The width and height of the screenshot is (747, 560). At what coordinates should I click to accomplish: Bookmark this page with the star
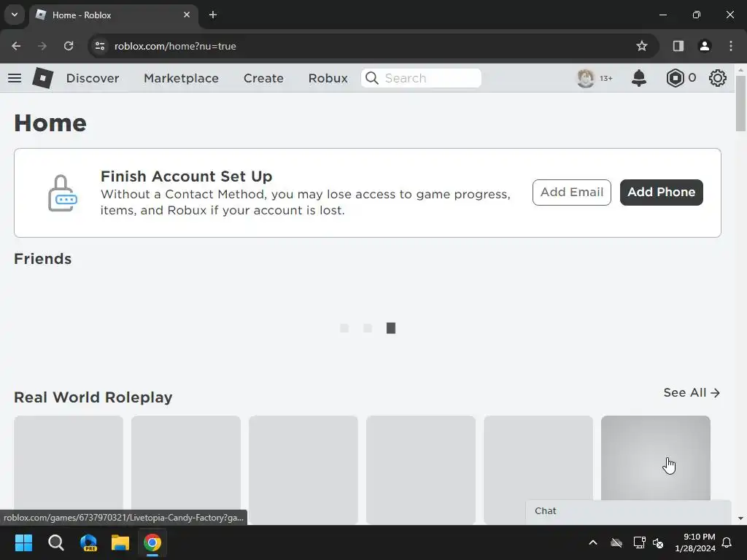[x=642, y=46]
